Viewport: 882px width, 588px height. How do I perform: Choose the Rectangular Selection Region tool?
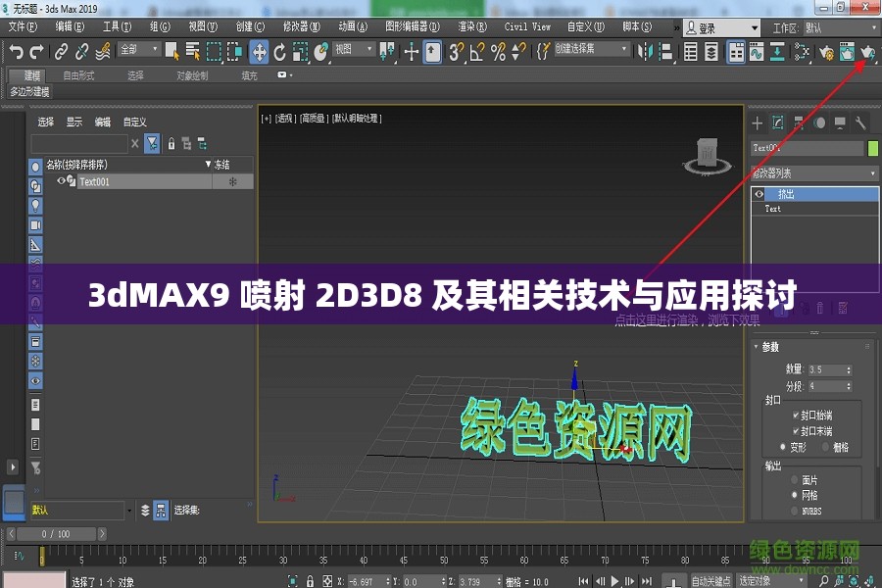pos(214,52)
